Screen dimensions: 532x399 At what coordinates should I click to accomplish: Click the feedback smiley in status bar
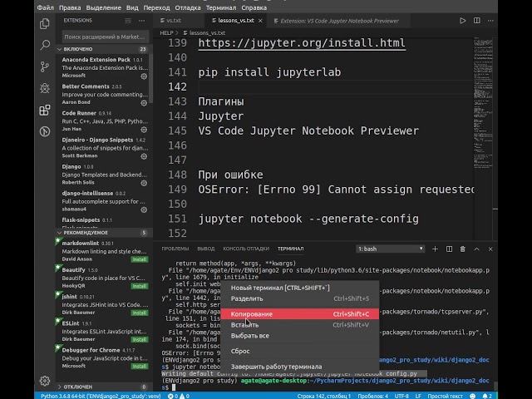click(473, 396)
